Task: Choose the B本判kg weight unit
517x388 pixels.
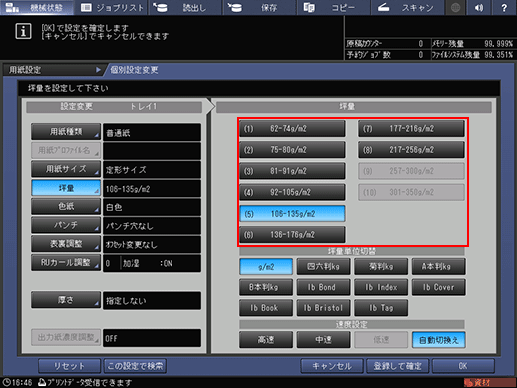Action: [266, 287]
